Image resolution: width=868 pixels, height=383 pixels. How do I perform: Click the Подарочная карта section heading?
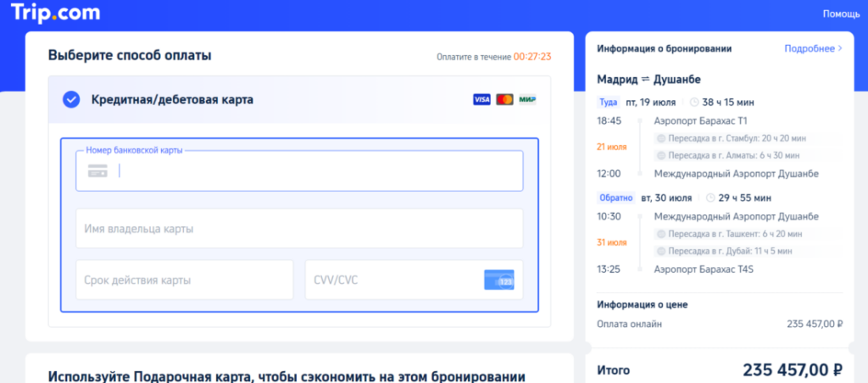(x=287, y=377)
